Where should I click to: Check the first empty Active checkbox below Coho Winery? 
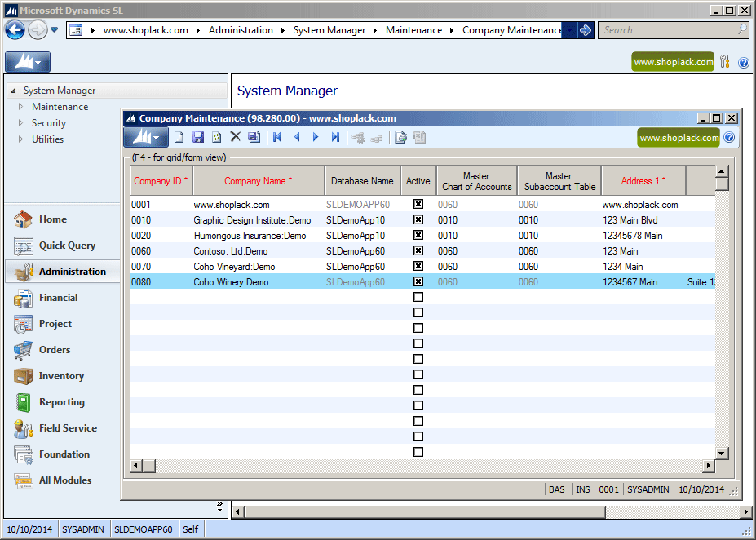[418, 297]
